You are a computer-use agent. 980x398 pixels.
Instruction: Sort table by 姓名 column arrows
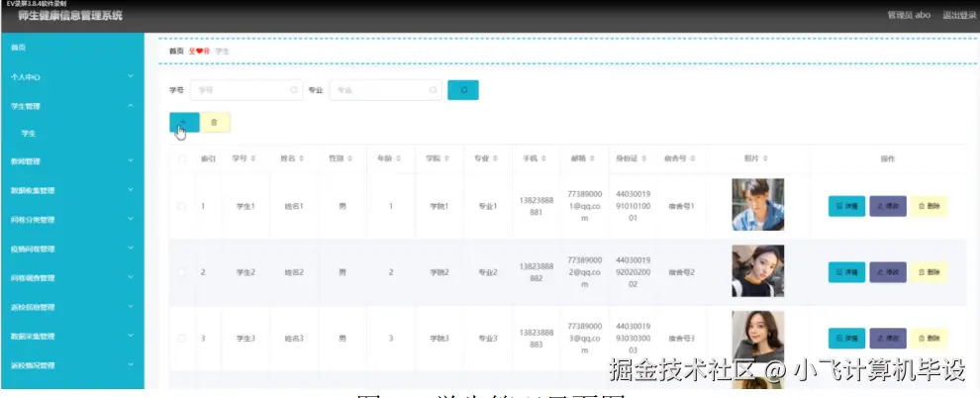[302, 158]
